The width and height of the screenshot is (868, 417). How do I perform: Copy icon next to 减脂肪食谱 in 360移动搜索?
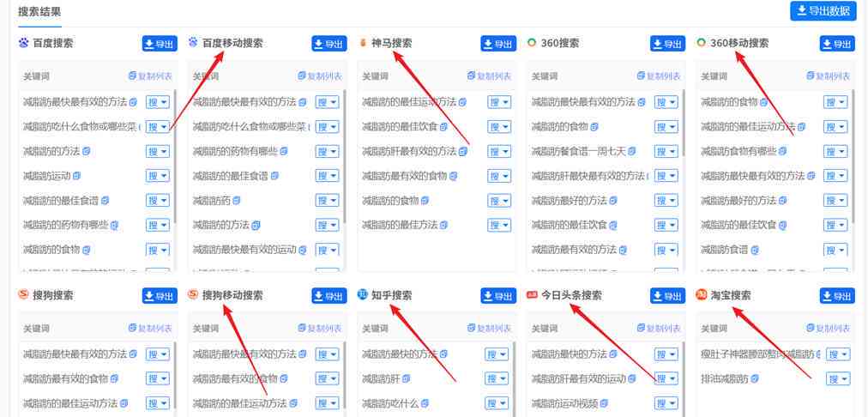click(754, 249)
